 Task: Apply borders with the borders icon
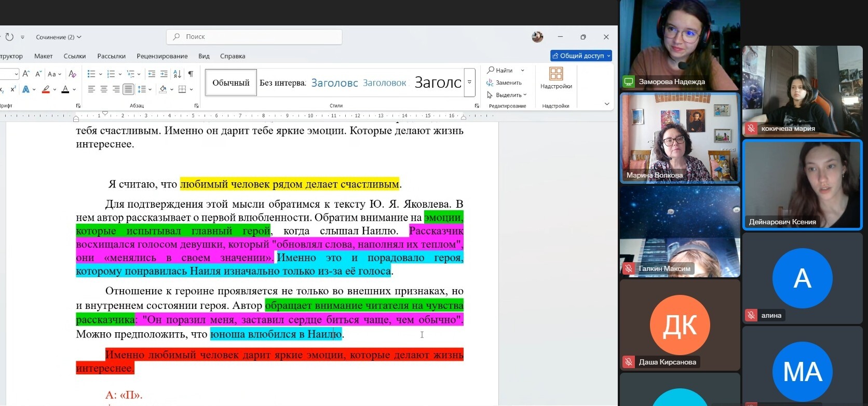(x=182, y=89)
